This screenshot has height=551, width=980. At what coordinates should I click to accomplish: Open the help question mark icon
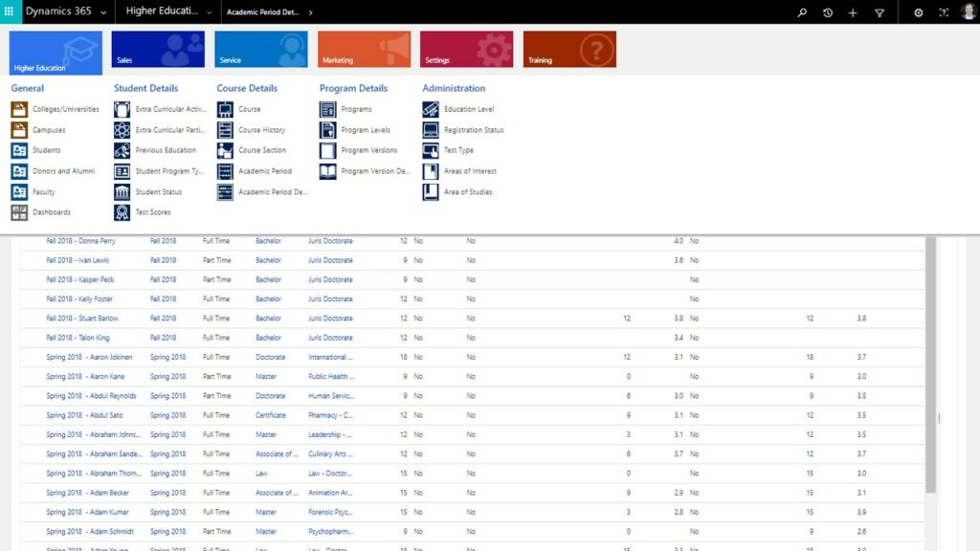(x=944, y=11)
